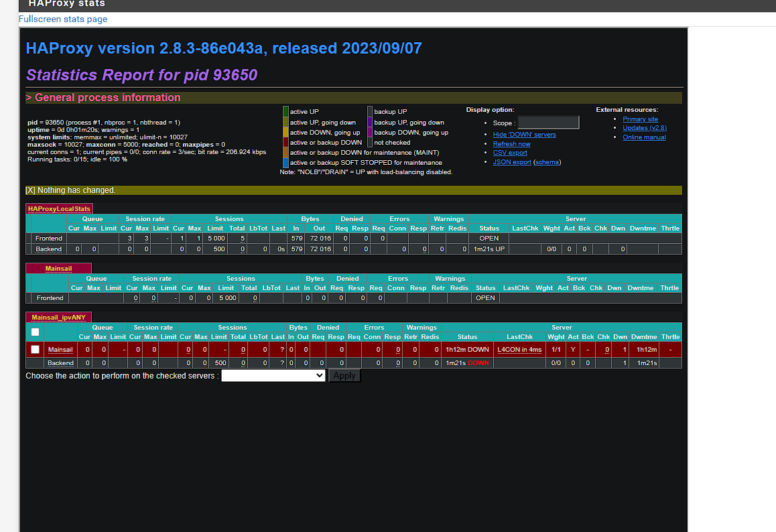The image size is (776, 532).
Task: Click the 1h12m DOWN status cell
Action: (467, 350)
